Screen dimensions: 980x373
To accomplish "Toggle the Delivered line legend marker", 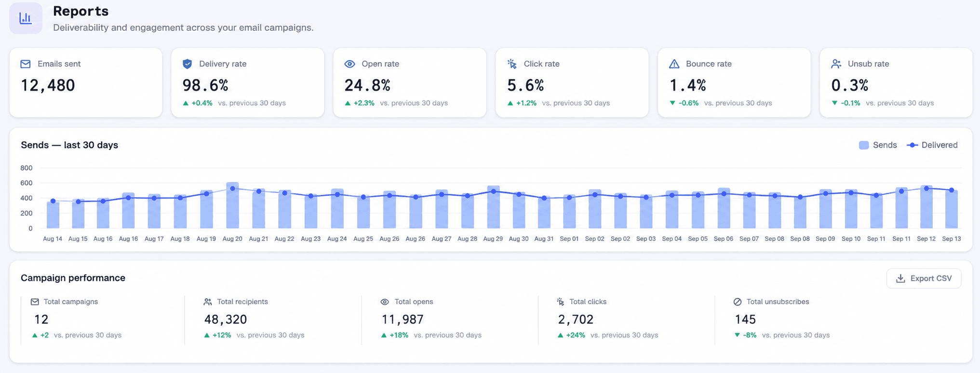I will coord(912,145).
